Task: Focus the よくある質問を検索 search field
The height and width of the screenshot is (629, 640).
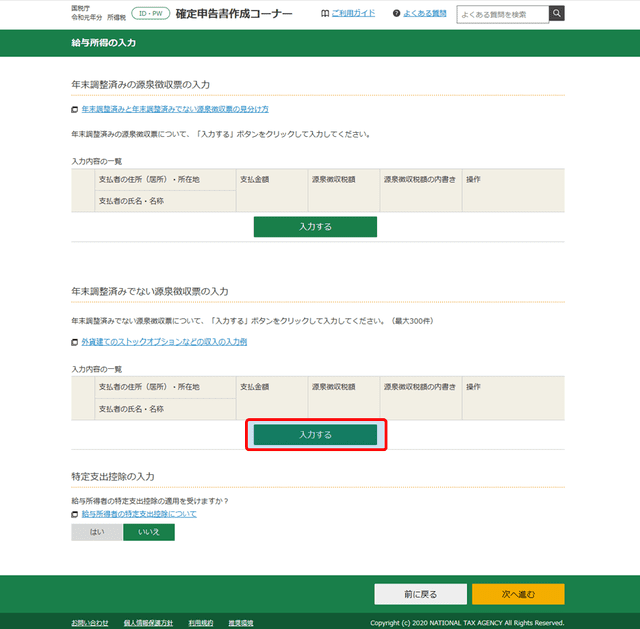Action: click(502, 14)
